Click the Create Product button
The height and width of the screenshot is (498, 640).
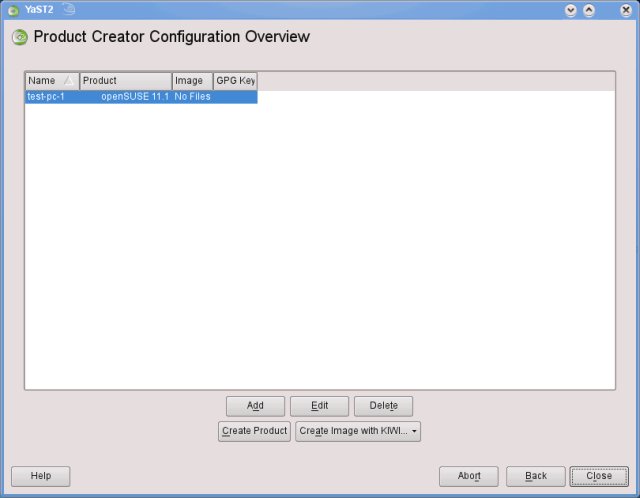click(x=254, y=431)
